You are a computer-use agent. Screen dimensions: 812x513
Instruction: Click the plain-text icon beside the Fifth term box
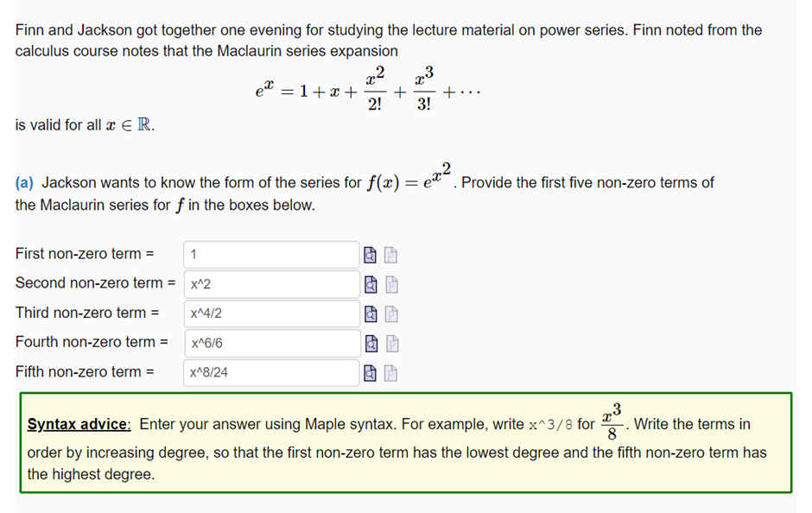[390, 372]
